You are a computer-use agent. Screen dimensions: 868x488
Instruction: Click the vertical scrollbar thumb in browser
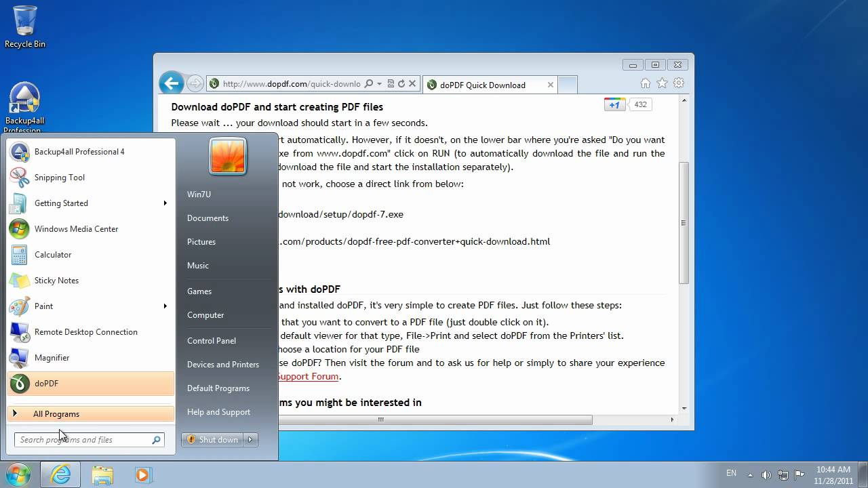pos(684,224)
